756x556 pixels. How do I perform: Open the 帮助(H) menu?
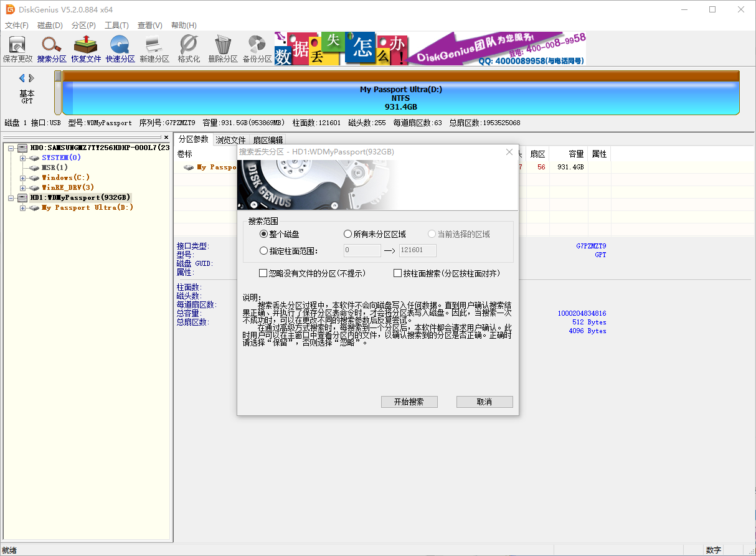coord(183,26)
